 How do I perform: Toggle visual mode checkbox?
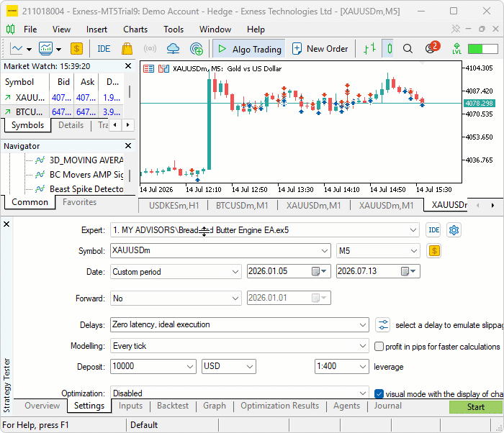click(x=379, y=394)
